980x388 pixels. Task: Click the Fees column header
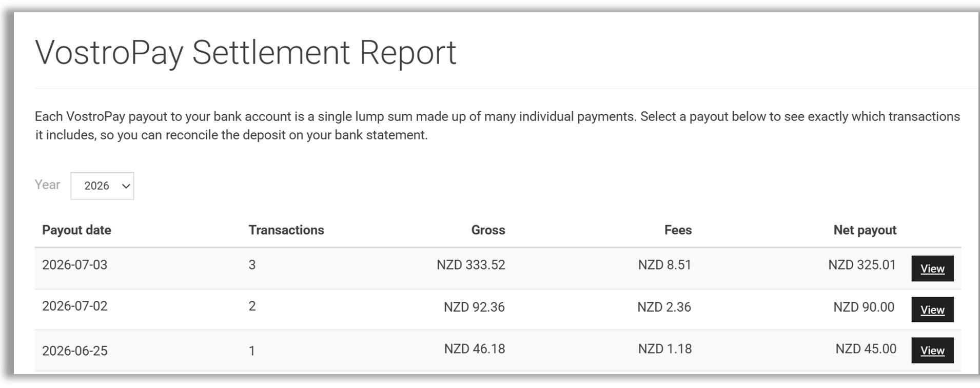678,230
